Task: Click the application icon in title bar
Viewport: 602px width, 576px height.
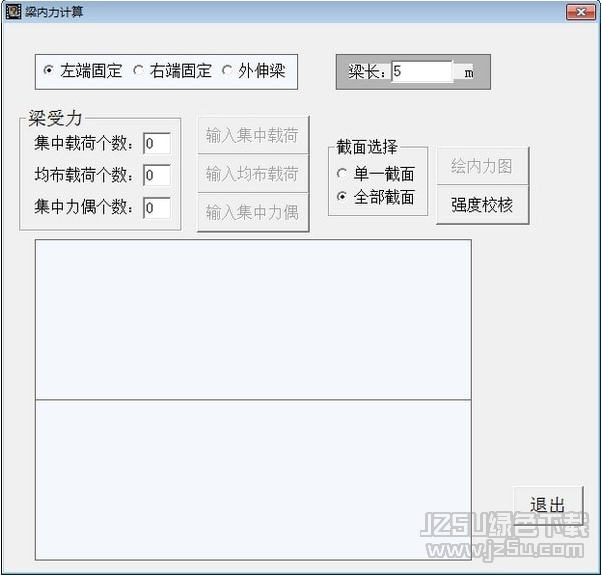Action: (13, 12)
